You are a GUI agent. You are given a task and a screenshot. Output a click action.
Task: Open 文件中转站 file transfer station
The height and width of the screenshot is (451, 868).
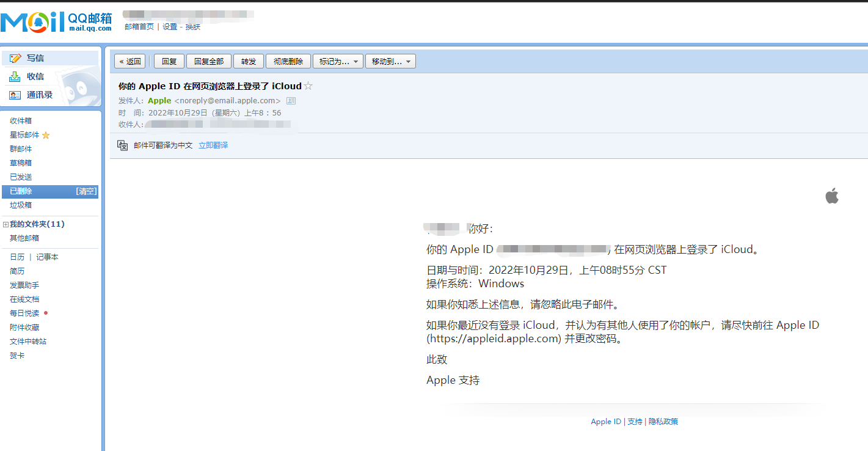tap(28, 342)
